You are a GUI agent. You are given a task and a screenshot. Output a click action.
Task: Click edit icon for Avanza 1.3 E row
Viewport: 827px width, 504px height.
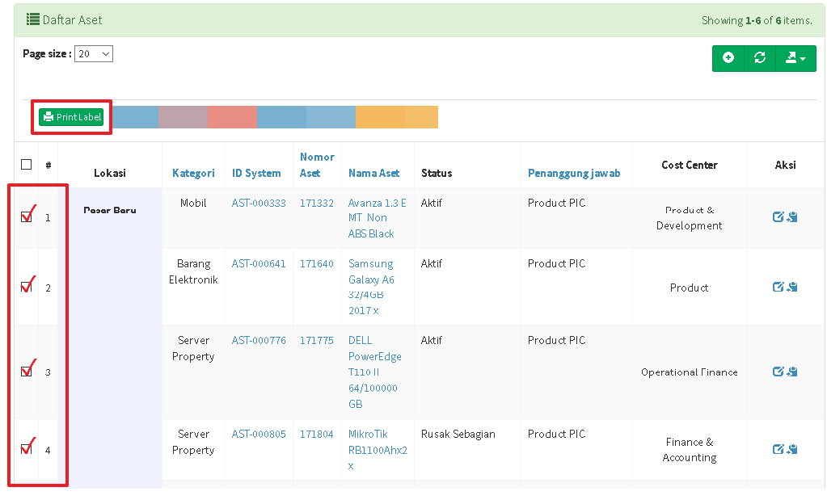tap(778, 217)
